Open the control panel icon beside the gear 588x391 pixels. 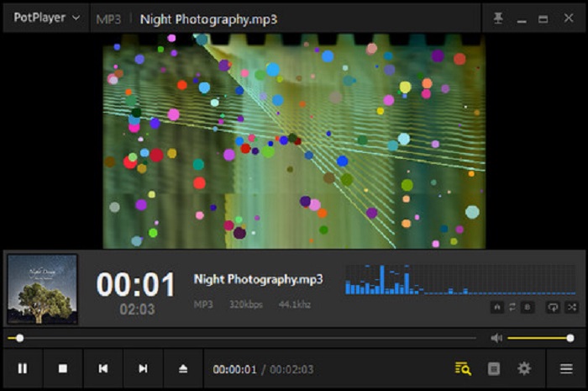point(494,368)
